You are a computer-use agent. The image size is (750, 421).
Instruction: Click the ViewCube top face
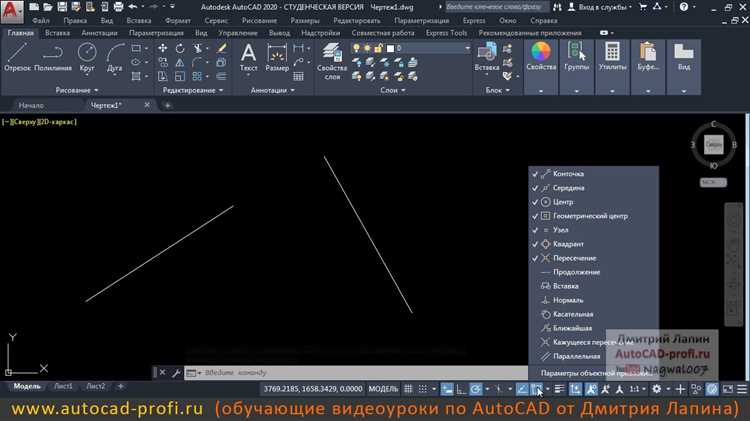click(x=713, y=144)
